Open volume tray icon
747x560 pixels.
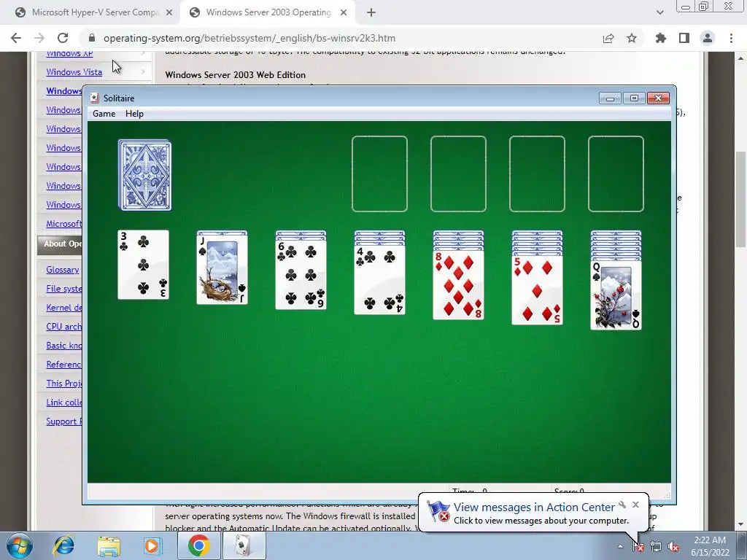click(673, 547)
